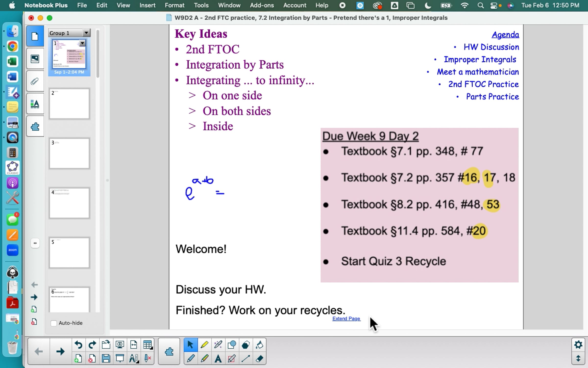Open the Gallery picture tab in the sidebar
This screenshot has width=588, height=368.
[35, 59]
